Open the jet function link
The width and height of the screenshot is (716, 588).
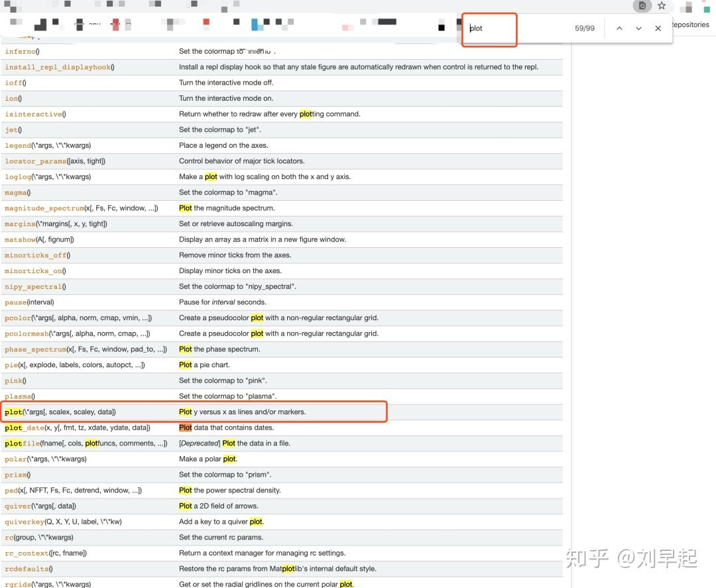[x=11, y=130]
